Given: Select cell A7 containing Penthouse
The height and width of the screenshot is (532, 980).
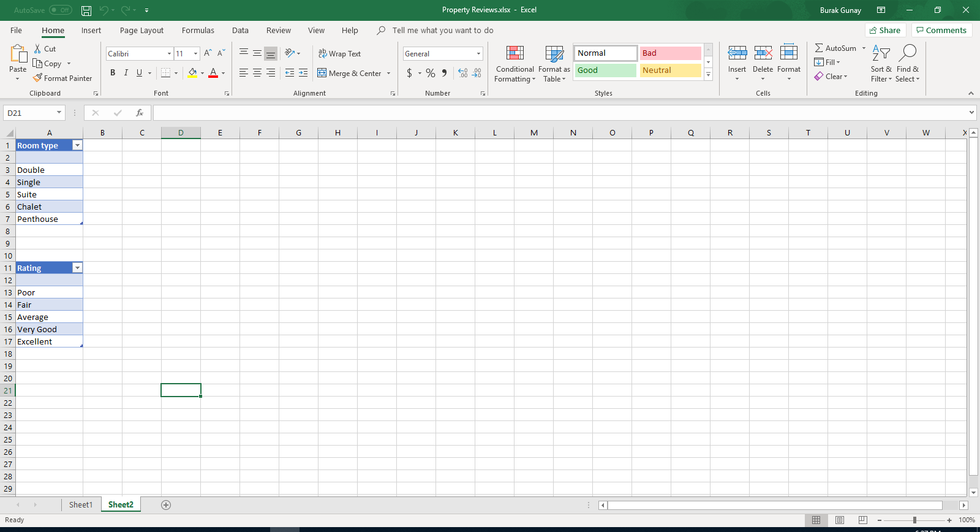Looking at the screenshot, I should (x=49, y=219).
